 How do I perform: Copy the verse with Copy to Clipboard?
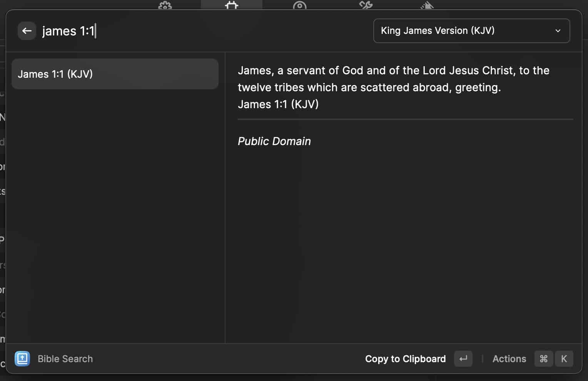(405, 359)
